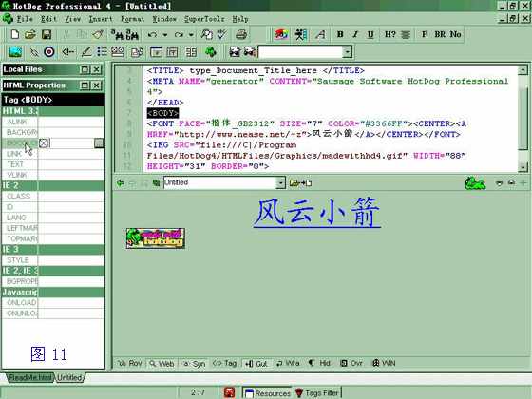Click the Open folder icon
Viewport: 532px width, 399px height.
[x=30, y=34]
